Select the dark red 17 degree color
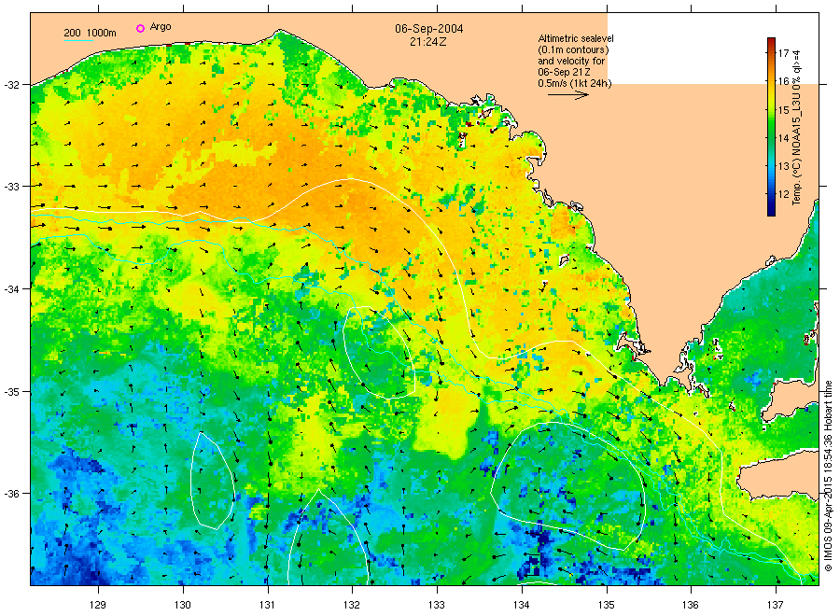The image size is (840, 616). pos(771,43)
